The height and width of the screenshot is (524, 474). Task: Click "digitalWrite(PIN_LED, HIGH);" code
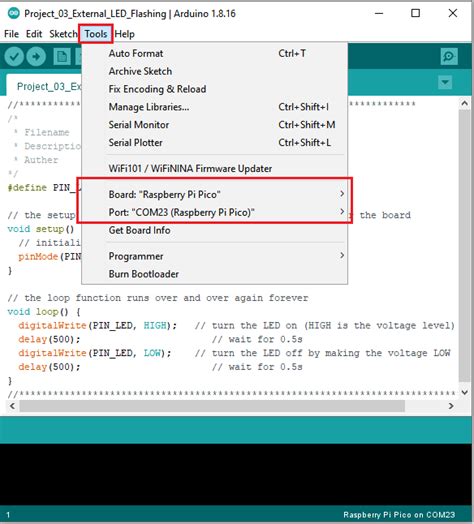(x=97, y=325)
